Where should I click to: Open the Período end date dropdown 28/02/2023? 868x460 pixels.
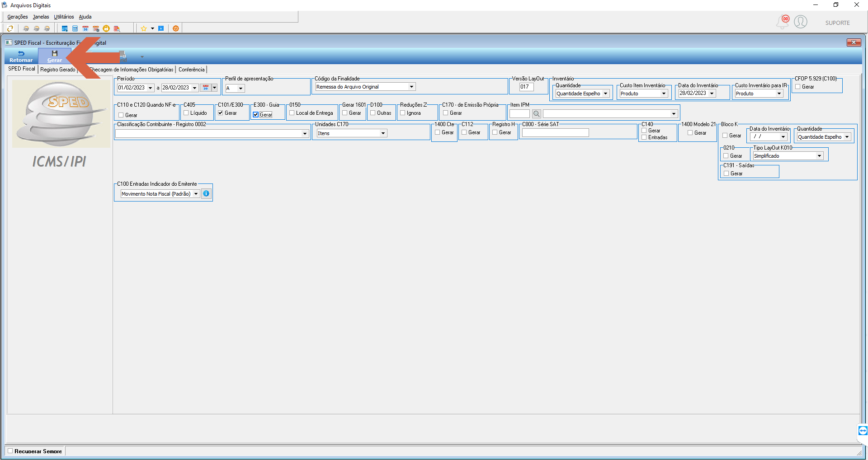pos(195,88)
